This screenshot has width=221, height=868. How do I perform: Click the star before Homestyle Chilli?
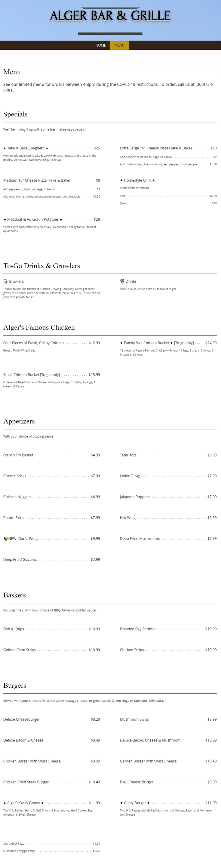pyautogui.click(x=121, y=181)
